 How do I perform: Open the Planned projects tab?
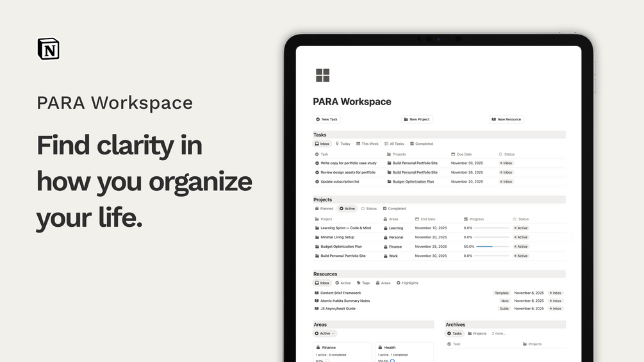tap(324, 208)
